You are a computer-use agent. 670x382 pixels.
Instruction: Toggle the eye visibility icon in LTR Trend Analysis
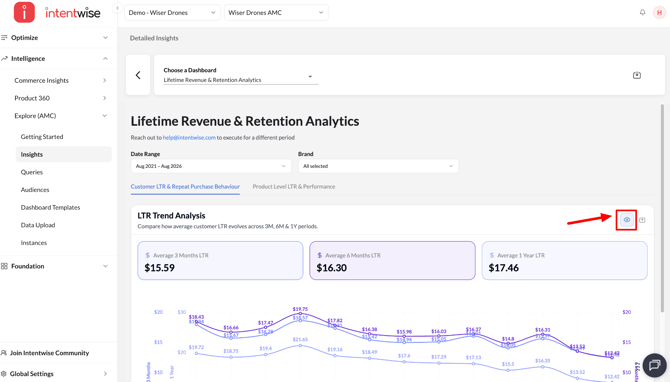(626, 220)
